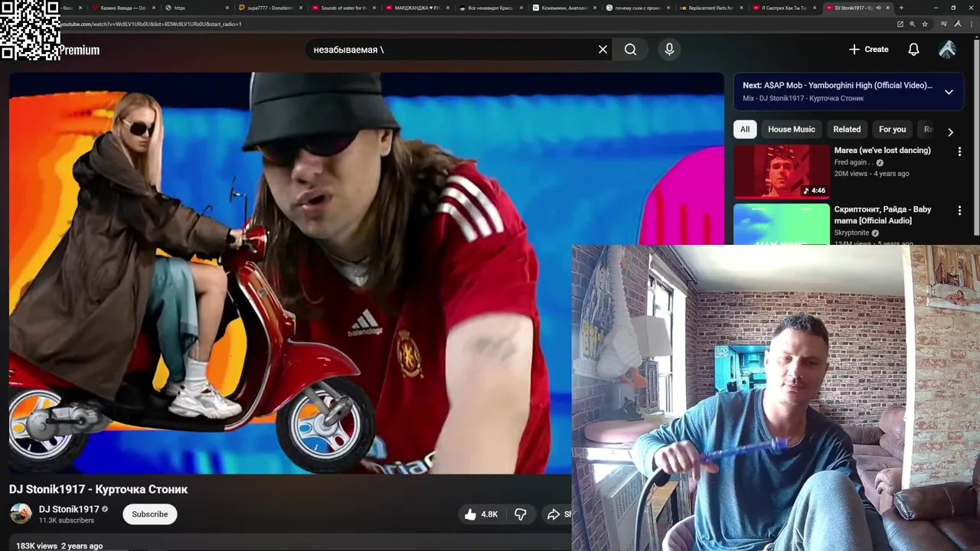This screenshot has height=551, width=980.
Task: Mute the DJ Stonik1917 tab speaker icon
Action: click(x=878, y=8)
